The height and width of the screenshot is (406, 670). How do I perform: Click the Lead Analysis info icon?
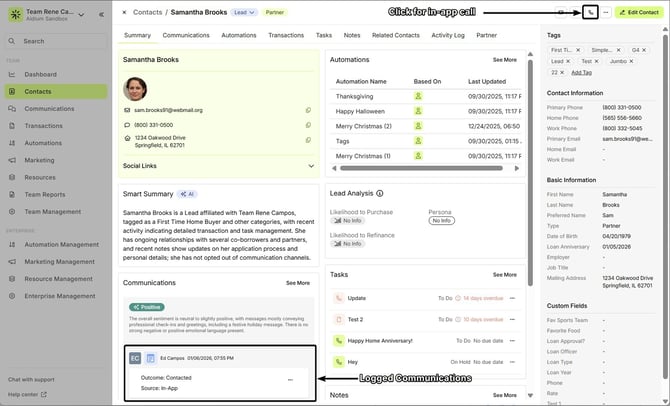380,193
